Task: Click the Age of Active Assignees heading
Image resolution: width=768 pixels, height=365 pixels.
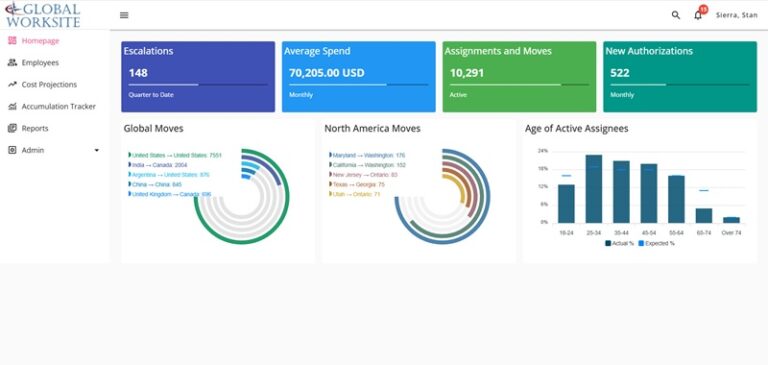Action: 576,129
